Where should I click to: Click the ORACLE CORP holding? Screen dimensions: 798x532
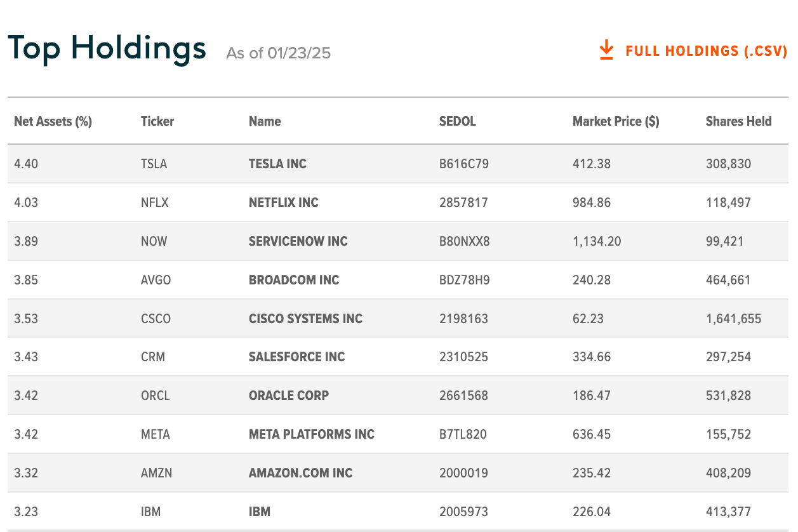click(x=289, y=396)
